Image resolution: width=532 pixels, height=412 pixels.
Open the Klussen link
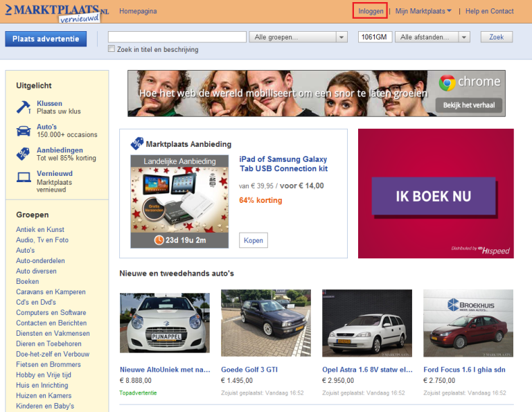[x=50, y=103]
